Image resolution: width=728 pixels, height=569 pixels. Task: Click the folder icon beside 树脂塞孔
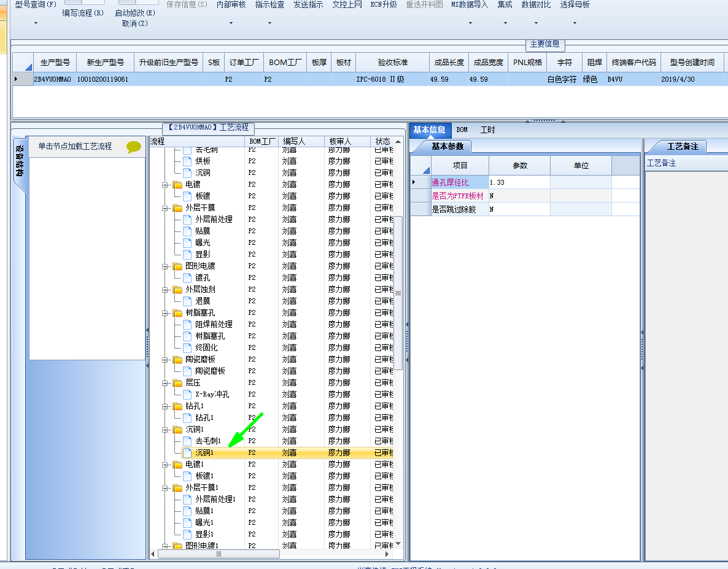click(177, 313)
